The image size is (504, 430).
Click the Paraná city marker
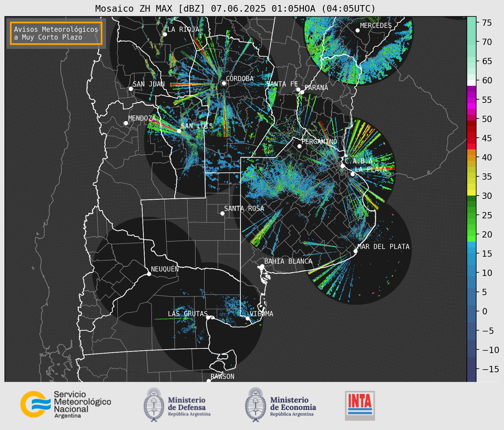(x=302, y=92)
